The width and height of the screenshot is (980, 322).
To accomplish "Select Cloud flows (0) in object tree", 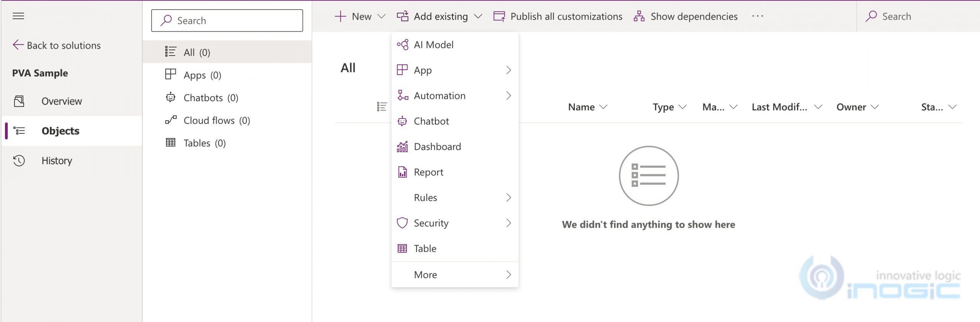I will pyautogui.click(x=227, y=120).
